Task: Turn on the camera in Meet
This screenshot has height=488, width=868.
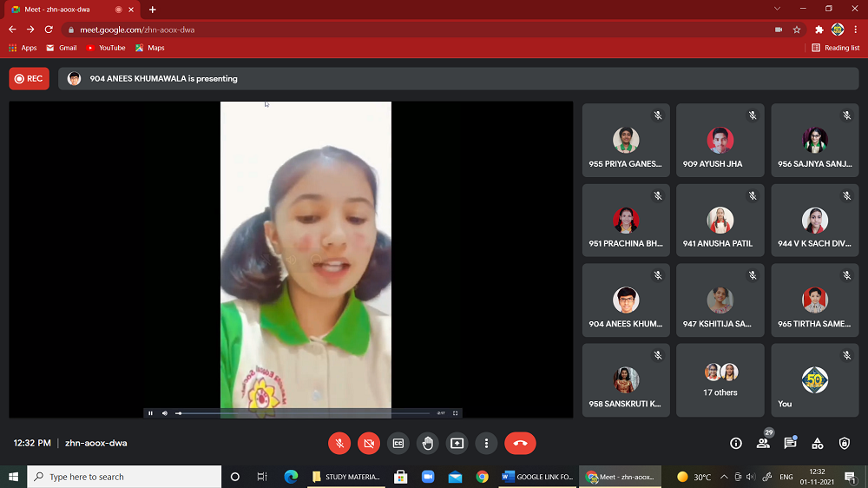Action: 369,443
